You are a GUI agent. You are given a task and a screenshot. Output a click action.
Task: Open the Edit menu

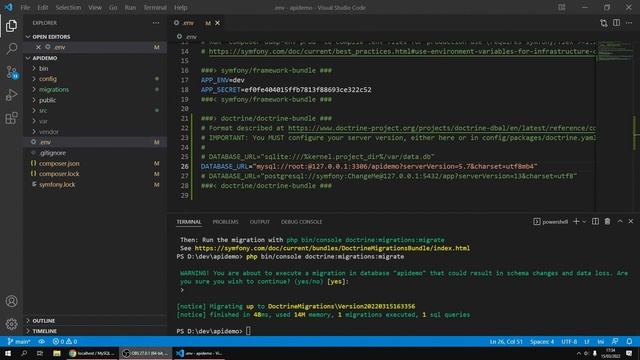click(42, 7)
